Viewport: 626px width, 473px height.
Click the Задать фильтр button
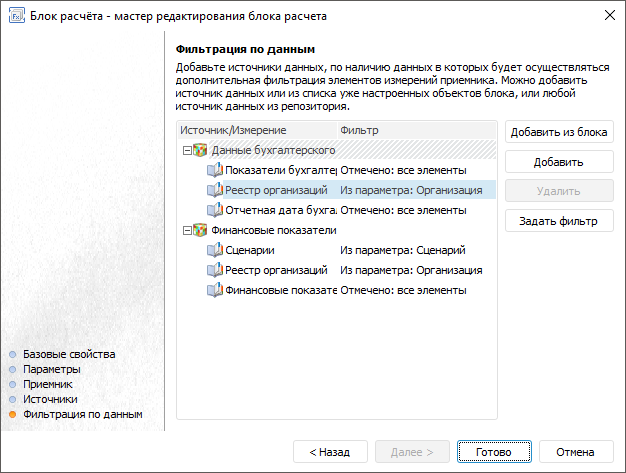559,221
